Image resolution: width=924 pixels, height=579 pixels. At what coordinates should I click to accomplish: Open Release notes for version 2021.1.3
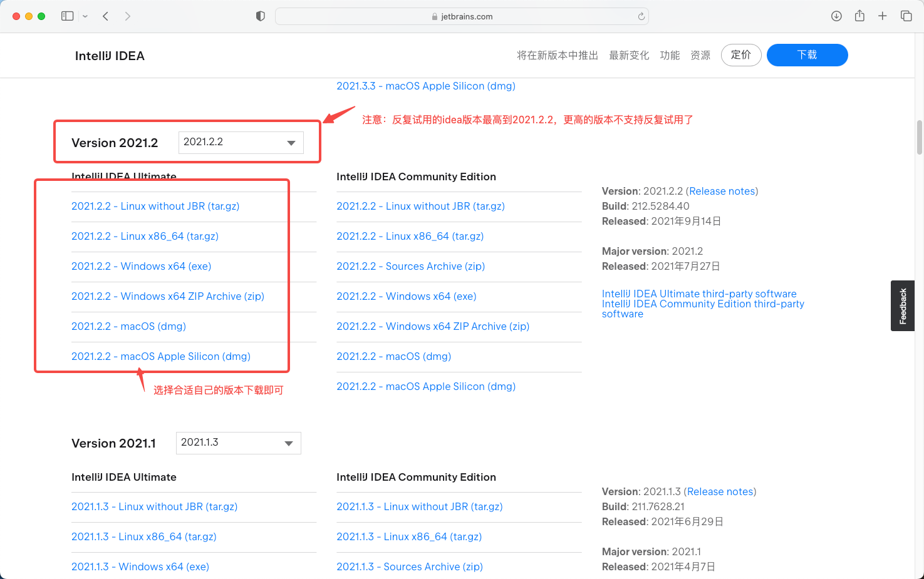point(720,491)
